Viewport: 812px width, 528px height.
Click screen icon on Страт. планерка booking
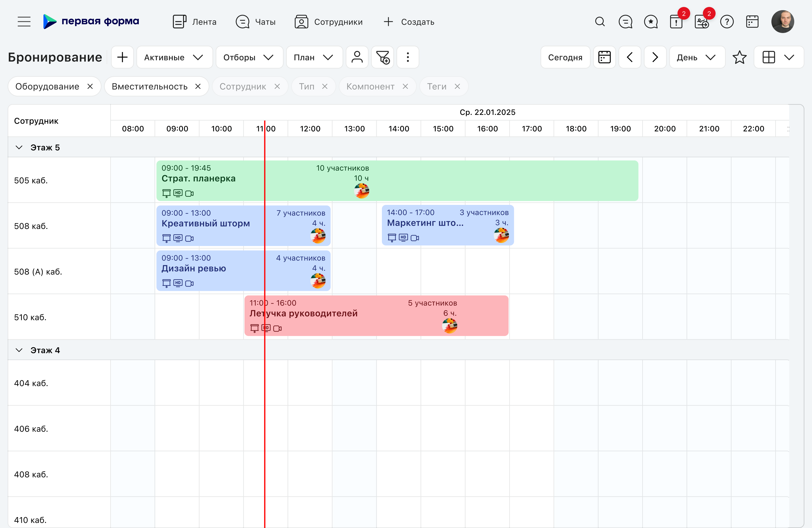point(166,193)
